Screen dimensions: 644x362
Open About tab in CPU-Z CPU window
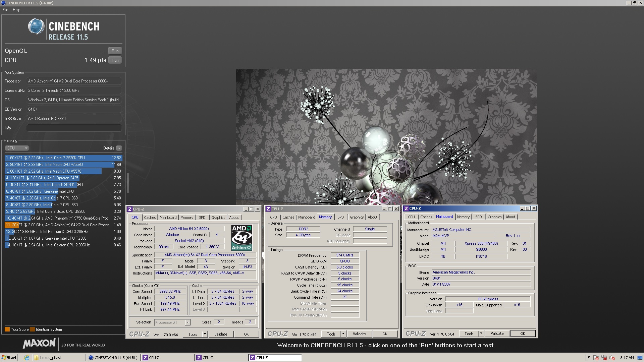pos(234,218)
